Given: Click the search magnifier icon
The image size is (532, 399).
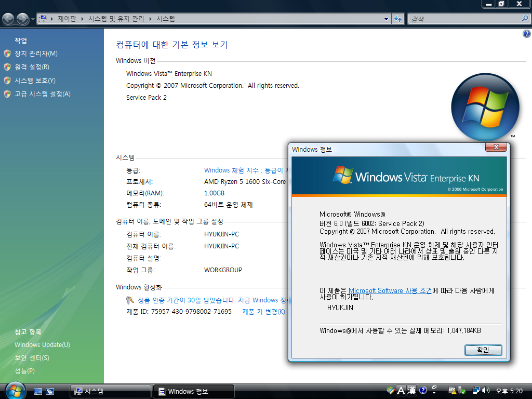Looking at the screenshot, I should coord(525,19).
